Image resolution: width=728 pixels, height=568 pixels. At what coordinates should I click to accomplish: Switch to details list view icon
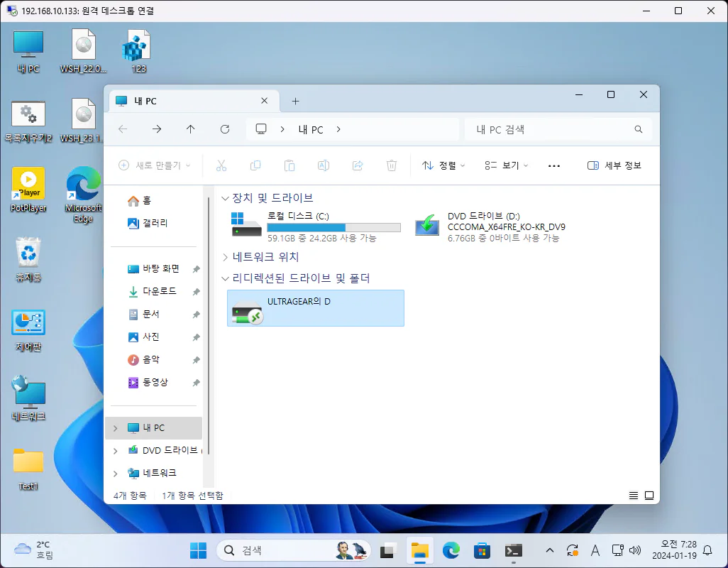click(634, 496)
